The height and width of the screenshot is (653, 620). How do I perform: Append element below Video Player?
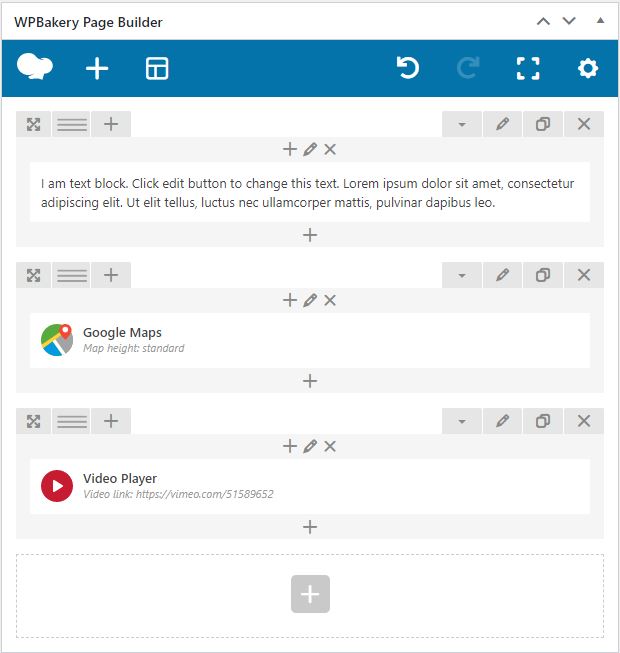click(x=310, y=527)
